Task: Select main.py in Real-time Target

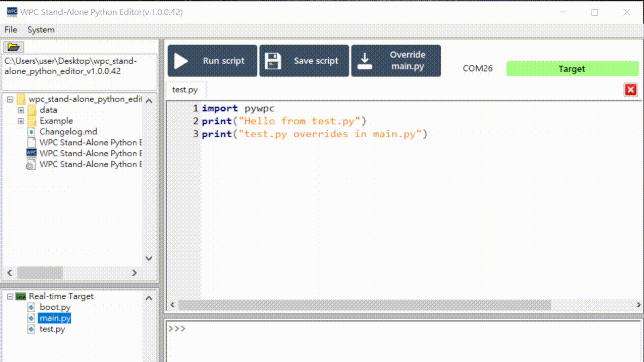Action: point(55,318)
